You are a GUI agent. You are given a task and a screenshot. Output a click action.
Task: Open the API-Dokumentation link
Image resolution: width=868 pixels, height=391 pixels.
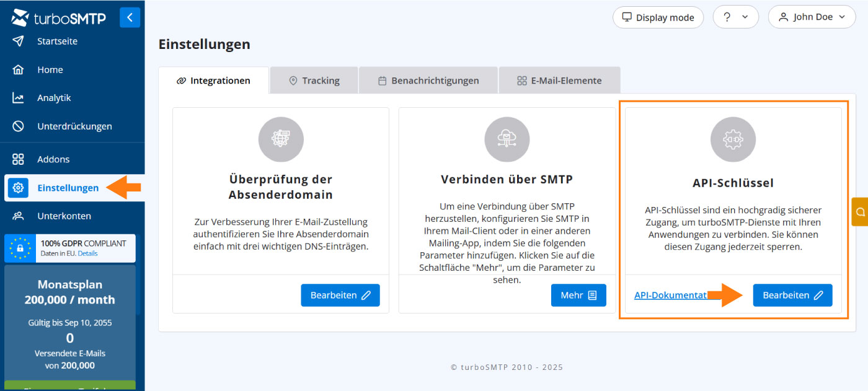pos(670,296)
